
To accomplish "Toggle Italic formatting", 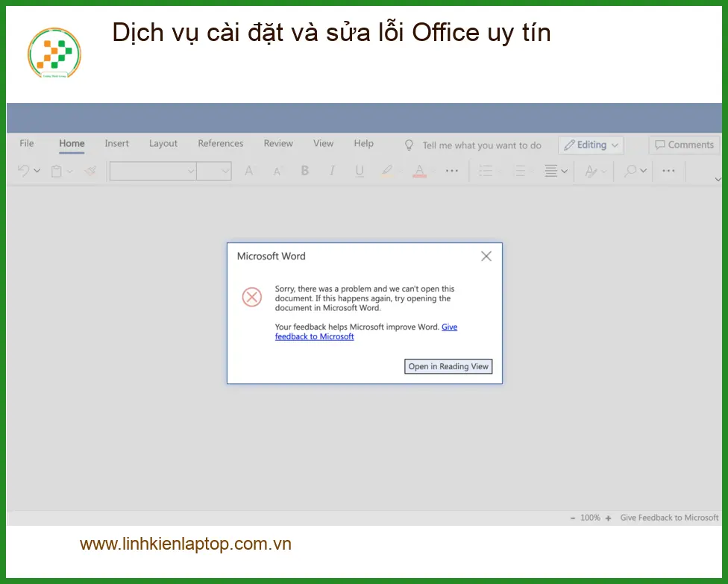I will 332,170.
